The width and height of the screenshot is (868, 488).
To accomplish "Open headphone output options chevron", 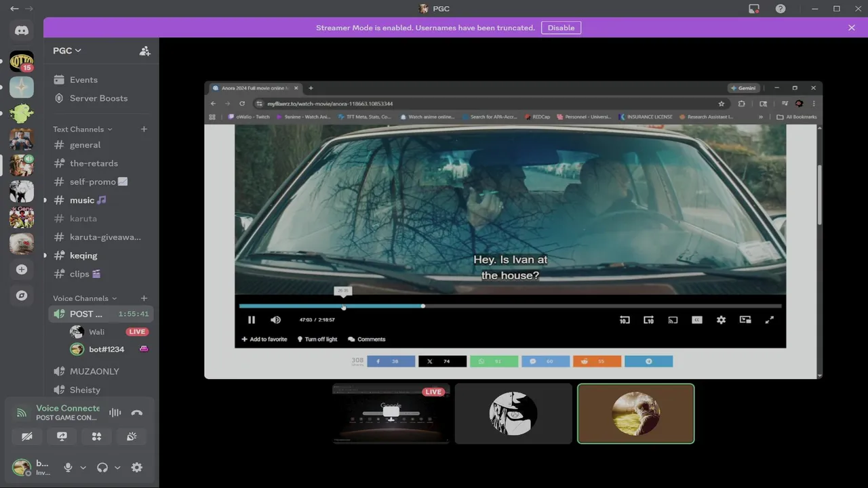I will 117,468.
